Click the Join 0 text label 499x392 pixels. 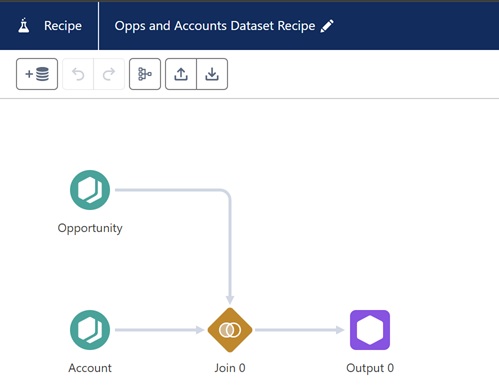pos(230,368)
